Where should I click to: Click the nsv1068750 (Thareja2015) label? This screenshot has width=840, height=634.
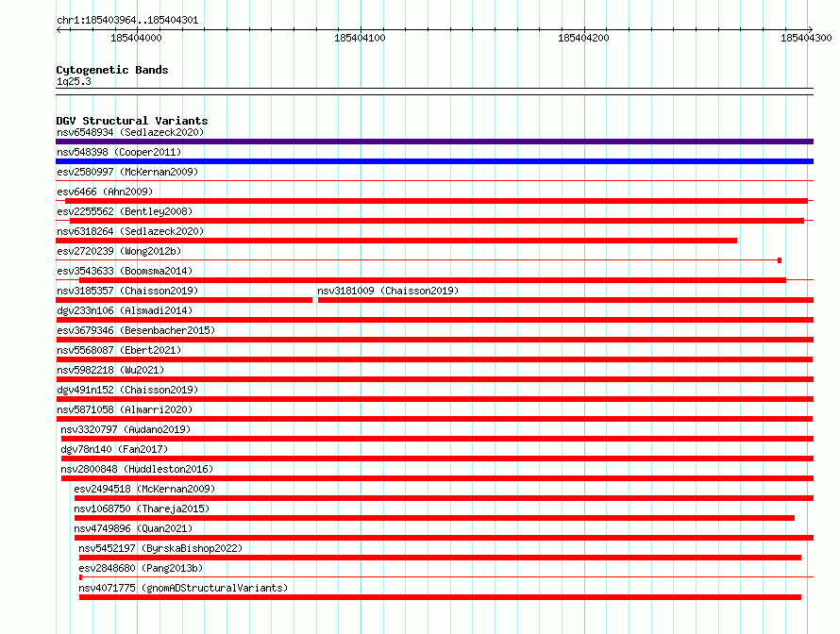tap(142, 509)
